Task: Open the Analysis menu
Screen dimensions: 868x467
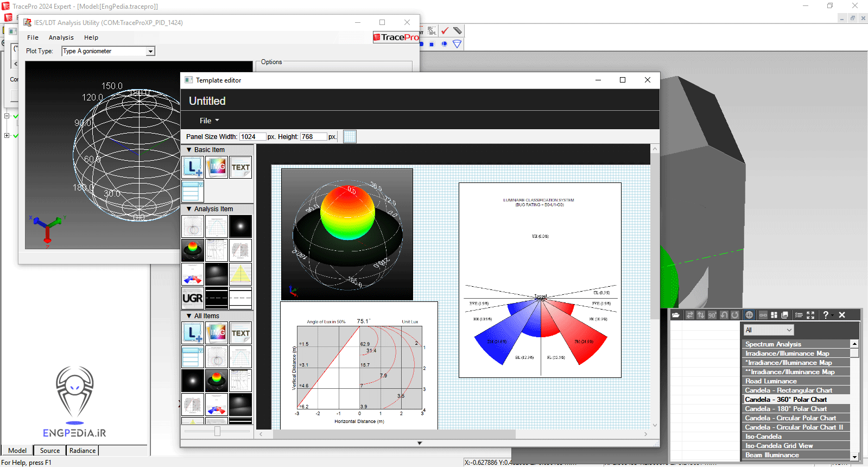Action: [x=61, y=37]
